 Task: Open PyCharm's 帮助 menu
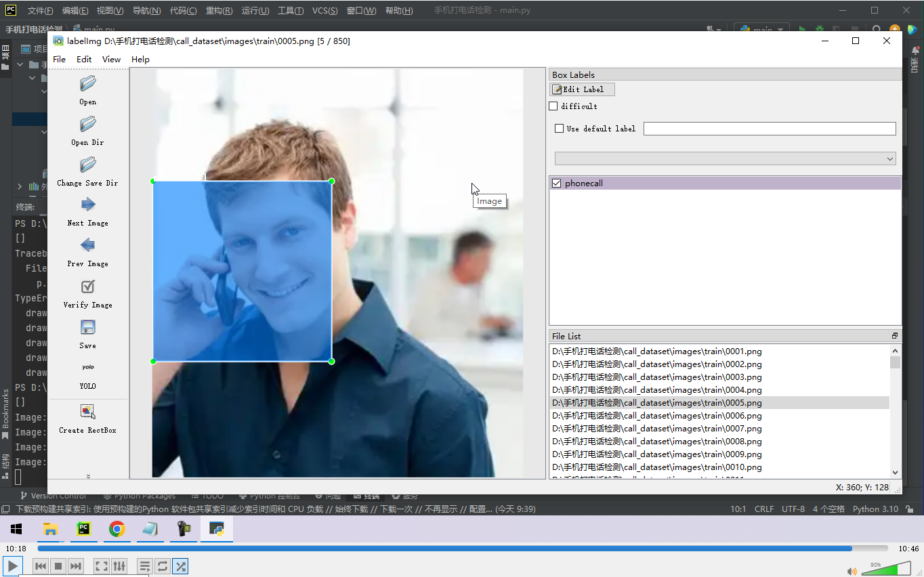pyautogui.click(x=398, y=11)
